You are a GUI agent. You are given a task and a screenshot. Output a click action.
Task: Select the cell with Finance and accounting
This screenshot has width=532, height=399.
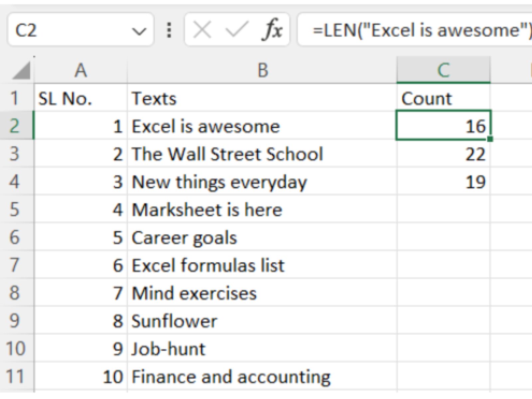click(x=233, y=376)
